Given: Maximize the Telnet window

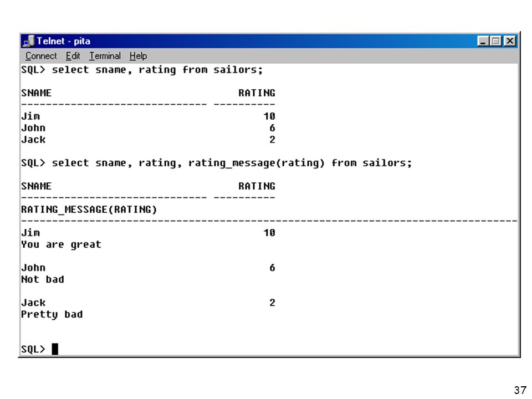Looking at the screenshot, I should pos(495,42).
